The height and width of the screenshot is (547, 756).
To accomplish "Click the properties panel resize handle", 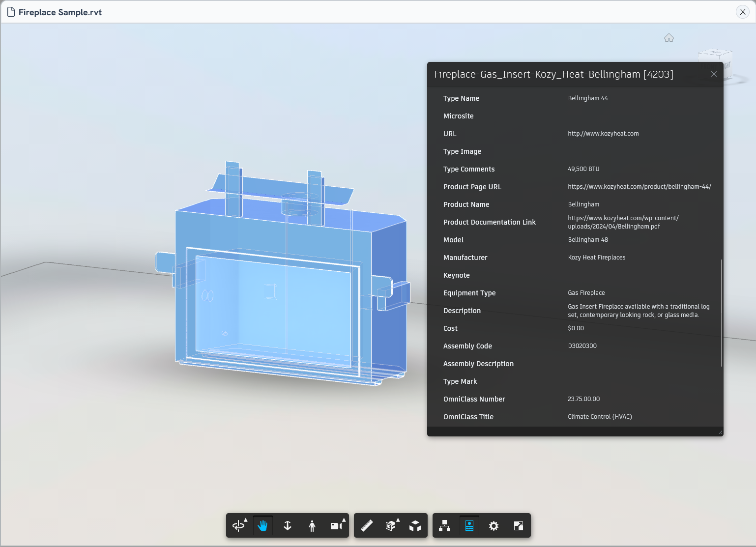I will [x=720, y=432].
